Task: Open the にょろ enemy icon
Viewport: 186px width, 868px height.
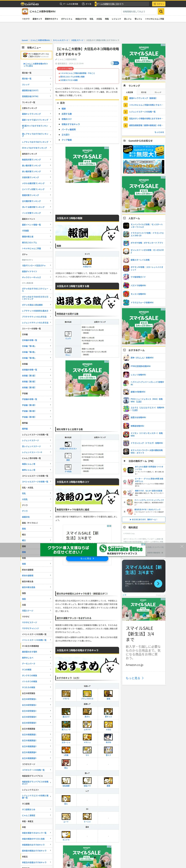Action: pos(68,334)
